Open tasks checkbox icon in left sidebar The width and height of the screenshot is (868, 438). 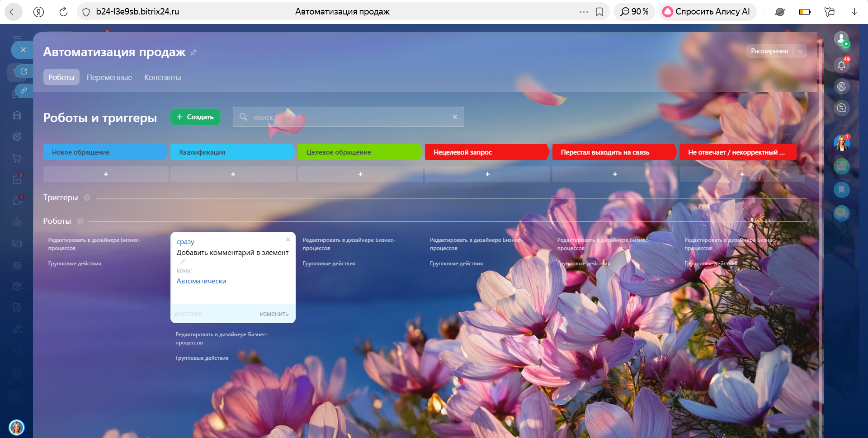(17, 179)
